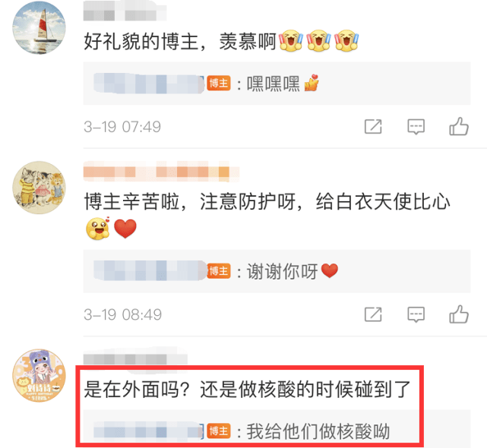487x448 pixels.
Task: Open the author reply 嘿嘿嘿
Action: (x=277, y=84)
